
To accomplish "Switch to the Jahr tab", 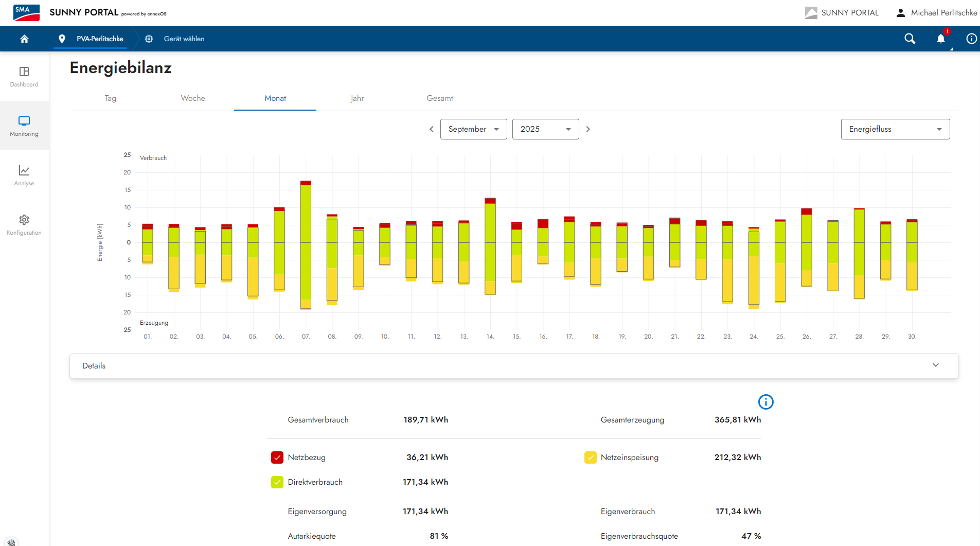I will (357, 98).
